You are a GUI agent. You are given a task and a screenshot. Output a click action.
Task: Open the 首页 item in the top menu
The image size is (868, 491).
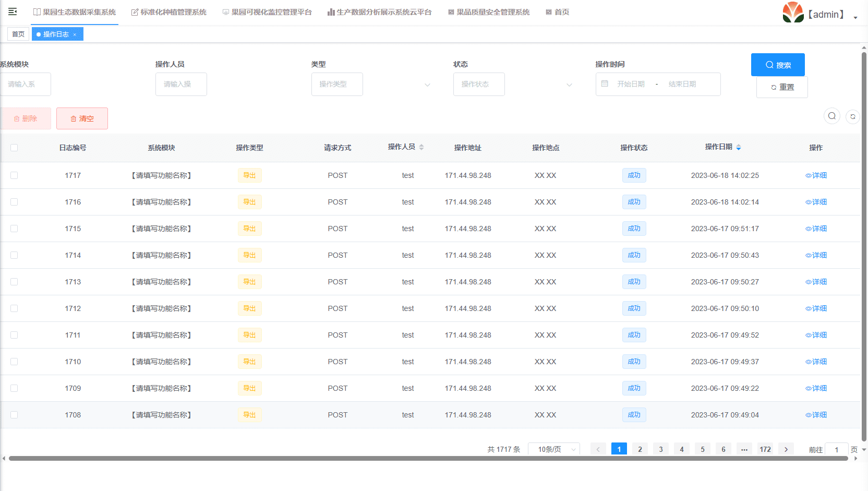[x=557, y=12]
